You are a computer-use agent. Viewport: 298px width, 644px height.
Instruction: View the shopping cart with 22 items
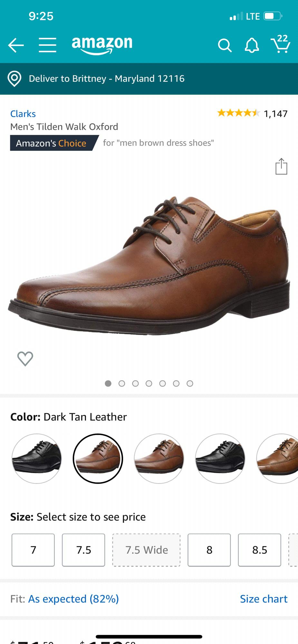280,44
